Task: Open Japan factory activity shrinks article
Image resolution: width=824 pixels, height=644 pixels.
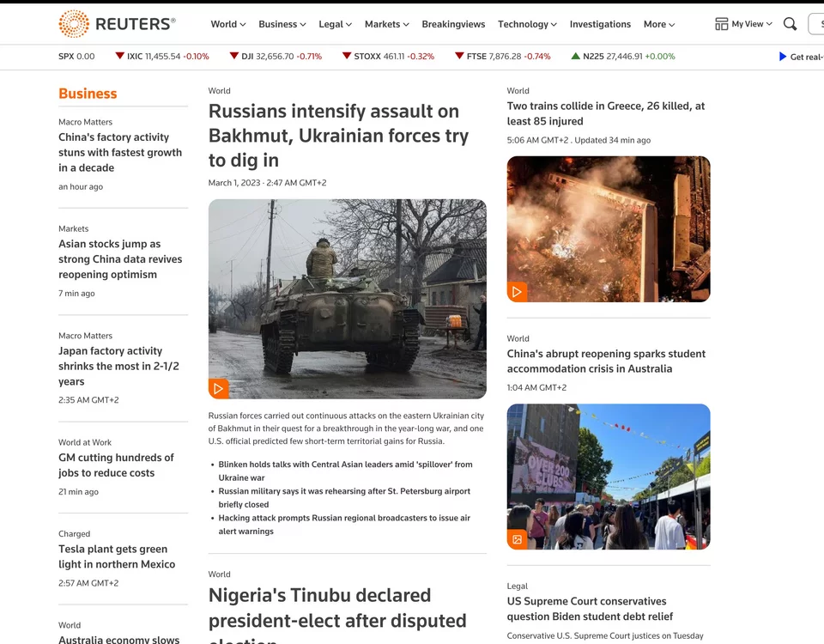Action: pyautogui.click(x=118, y=366)
